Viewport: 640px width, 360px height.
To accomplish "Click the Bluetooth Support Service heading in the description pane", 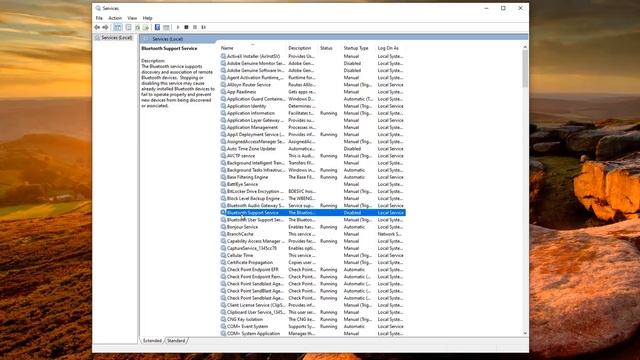I will (169, 48).
